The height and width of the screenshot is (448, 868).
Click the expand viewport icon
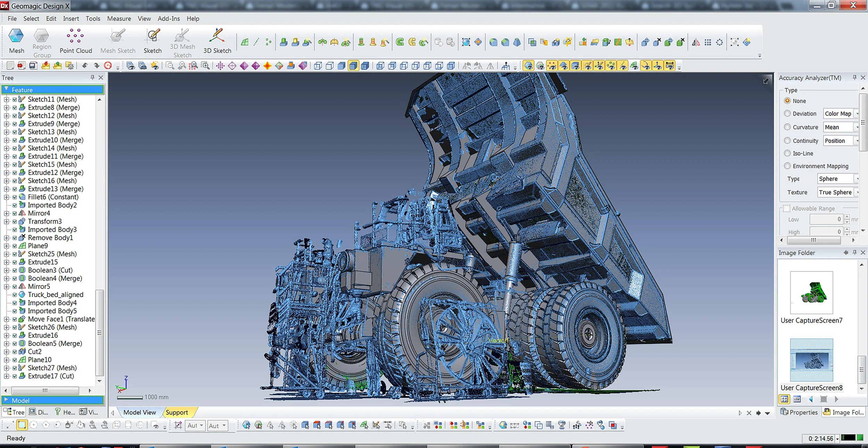(x=766, y=81)
